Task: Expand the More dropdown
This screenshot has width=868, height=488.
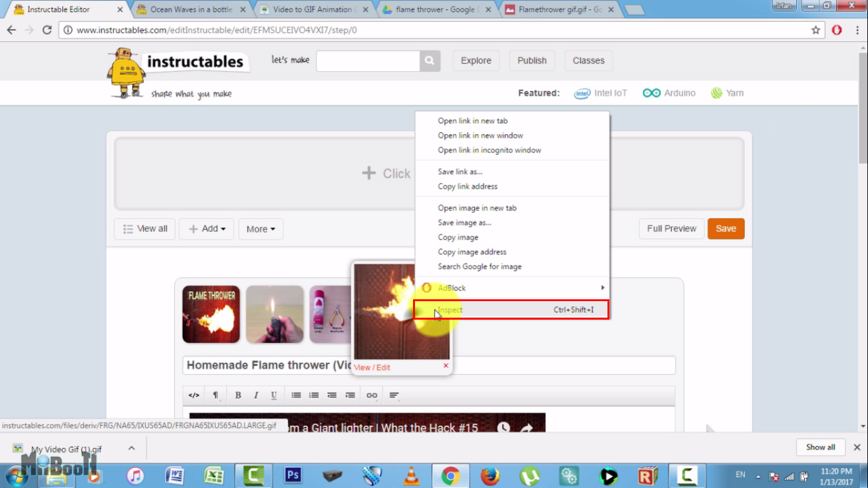Action: (x=261, y=229)
